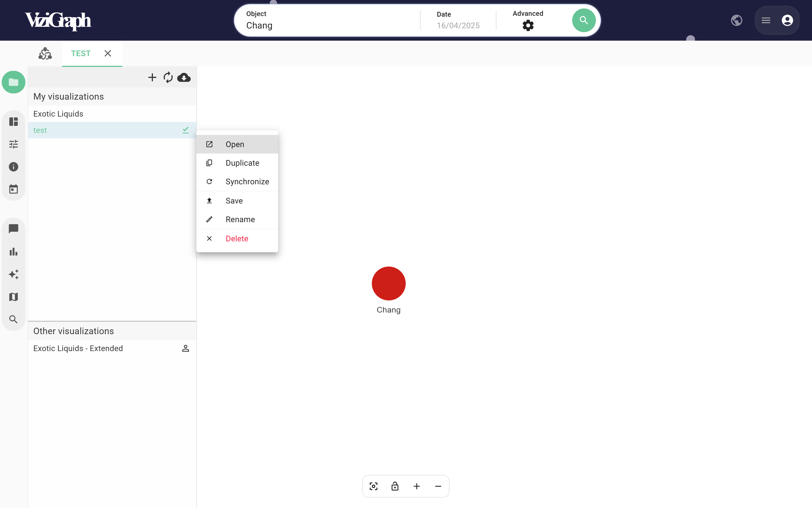Image resolution: width=812 pixels, height=508 pixels.
Task: Add a new visualization with the plus
Action: pyautogui.click(x=152, y=78)
